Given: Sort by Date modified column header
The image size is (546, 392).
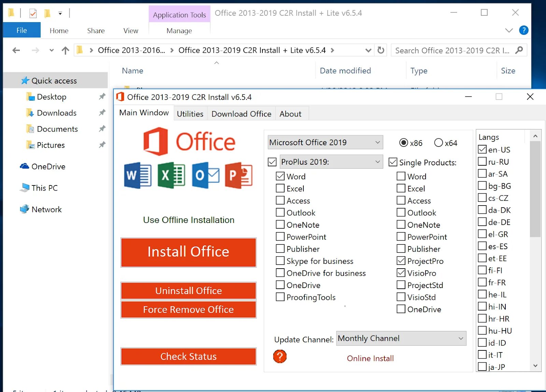Looking at the screenshot, I should click(x=345, y=71).
